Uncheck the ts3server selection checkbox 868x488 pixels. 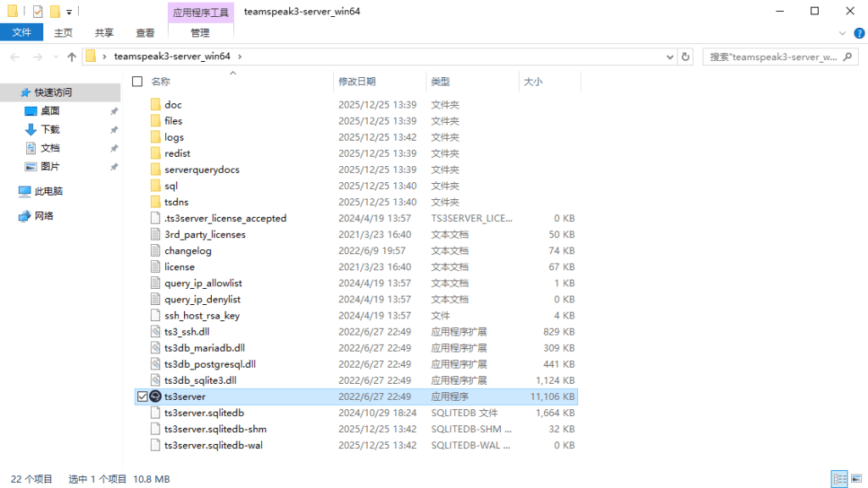click(x=142, y=396)
